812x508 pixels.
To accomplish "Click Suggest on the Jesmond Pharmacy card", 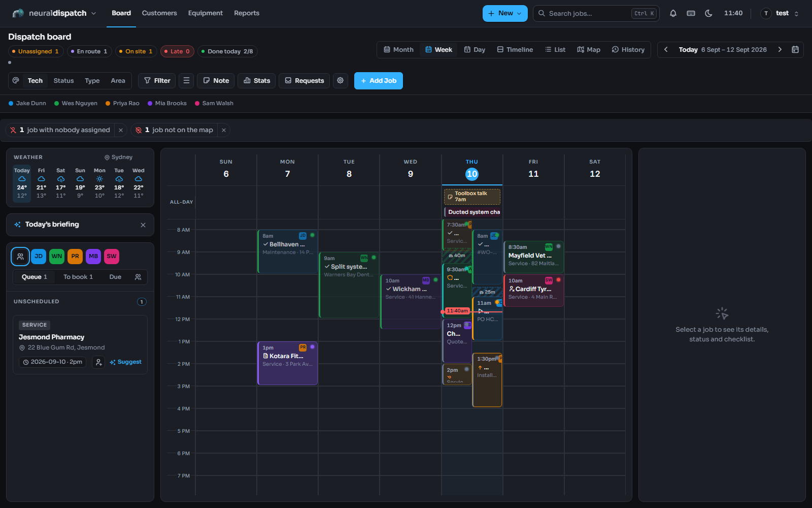I will 125,362.
